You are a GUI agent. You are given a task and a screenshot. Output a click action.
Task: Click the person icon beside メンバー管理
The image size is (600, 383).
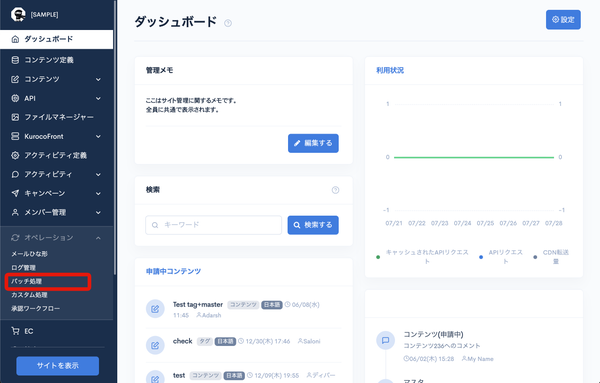coord(15,212)
